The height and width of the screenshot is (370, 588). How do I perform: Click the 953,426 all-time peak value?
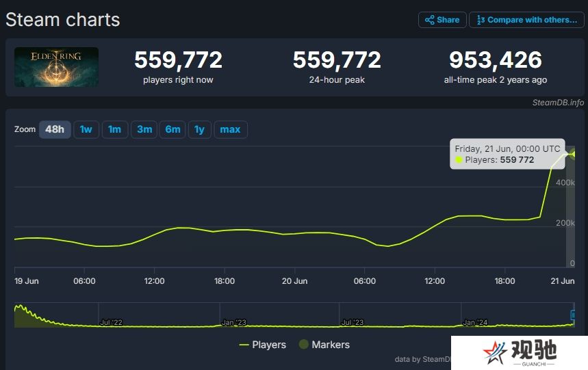[x=496, y=60]
